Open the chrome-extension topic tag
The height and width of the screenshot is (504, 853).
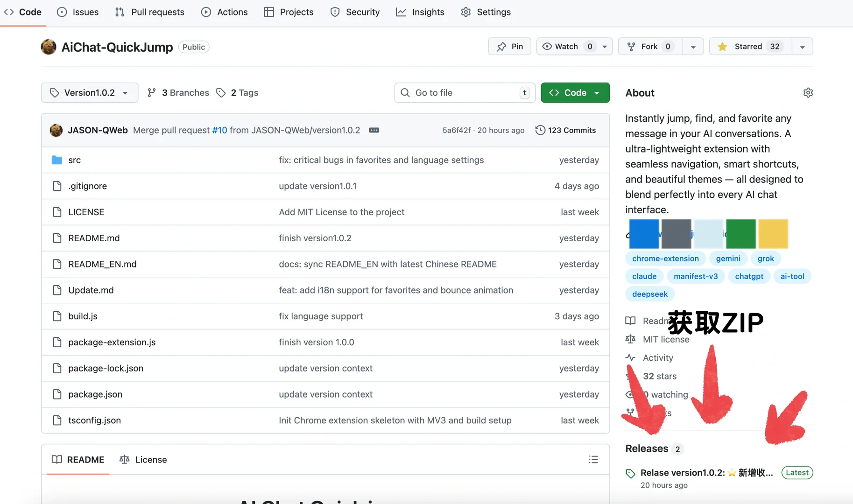(x=665, y=259)
